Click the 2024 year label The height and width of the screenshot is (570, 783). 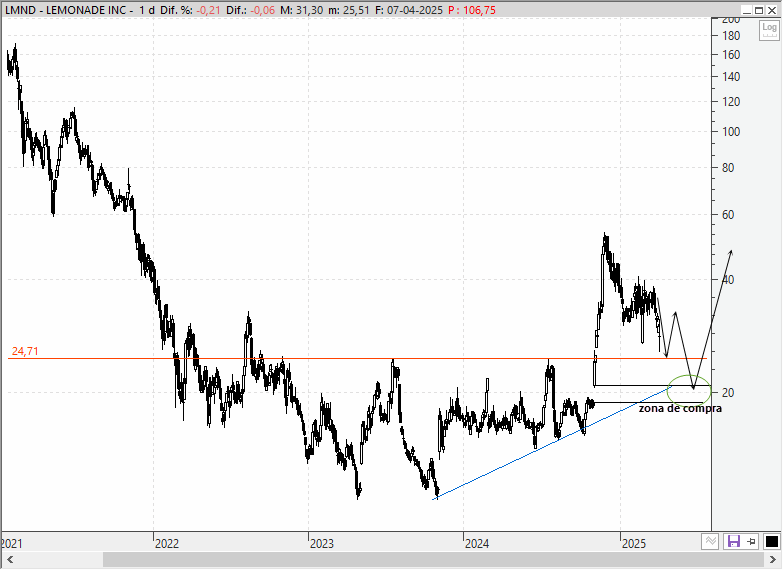pos(477,544)
